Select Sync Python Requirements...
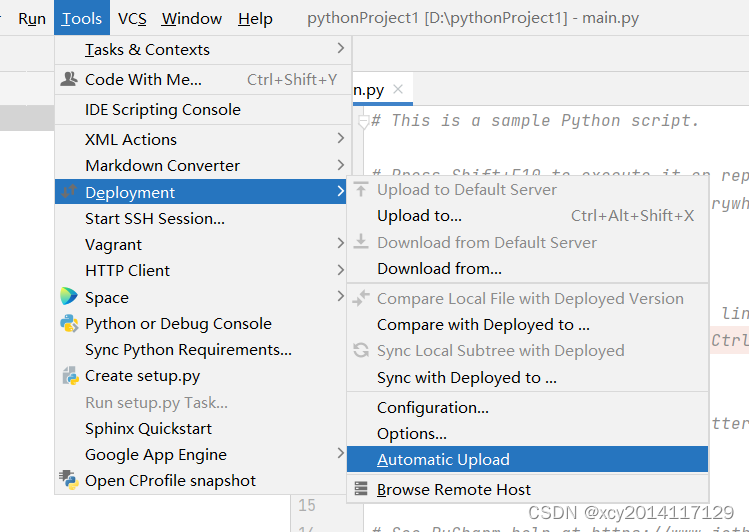 click(x=188, y=349)
